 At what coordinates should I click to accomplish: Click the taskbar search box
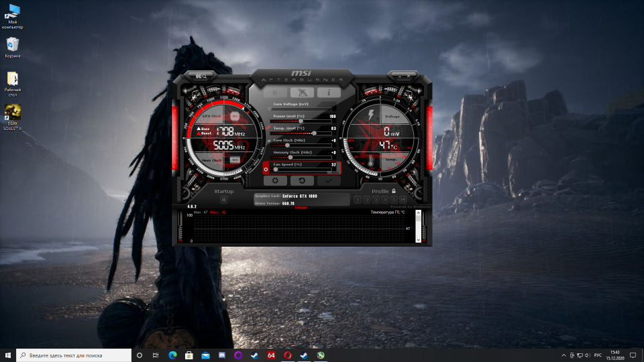tap(74, 355)
